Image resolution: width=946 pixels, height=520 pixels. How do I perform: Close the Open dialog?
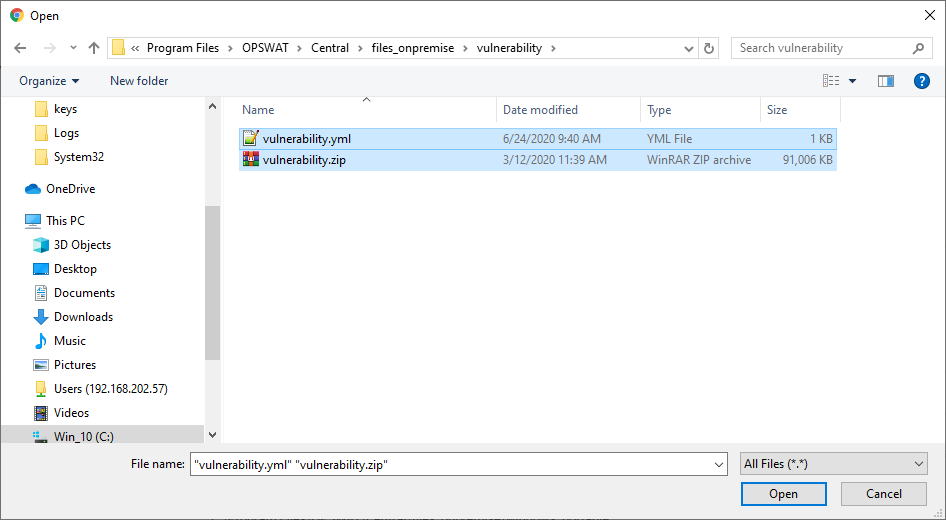pos(930,16)
